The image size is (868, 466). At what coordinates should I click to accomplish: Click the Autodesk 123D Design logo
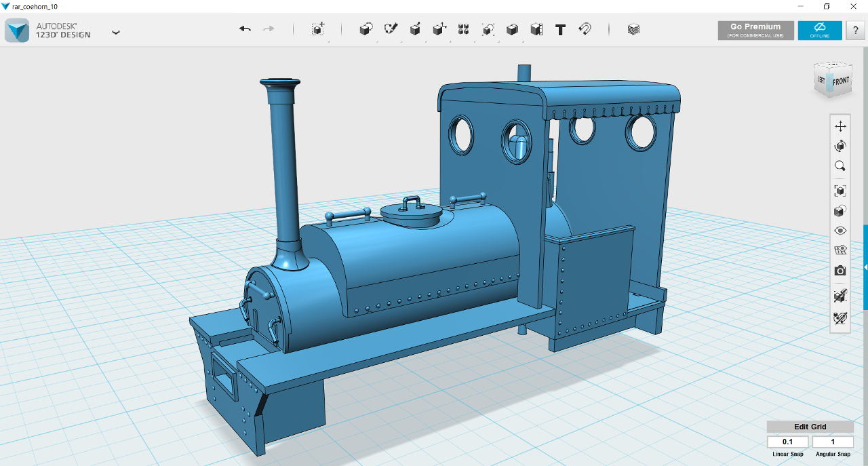click(17, 31)
